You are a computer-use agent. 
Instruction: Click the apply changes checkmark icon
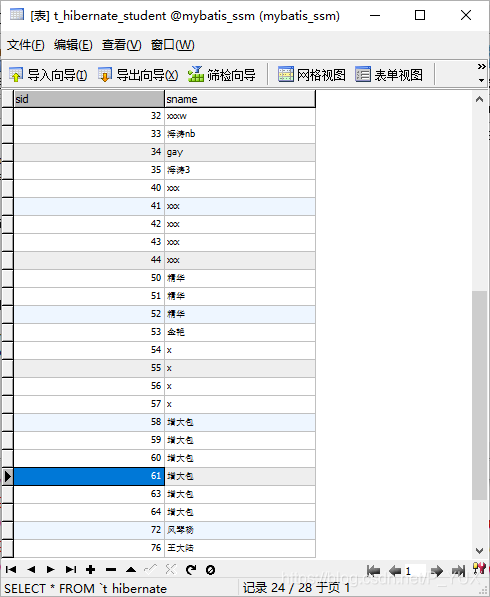[151, 570]
